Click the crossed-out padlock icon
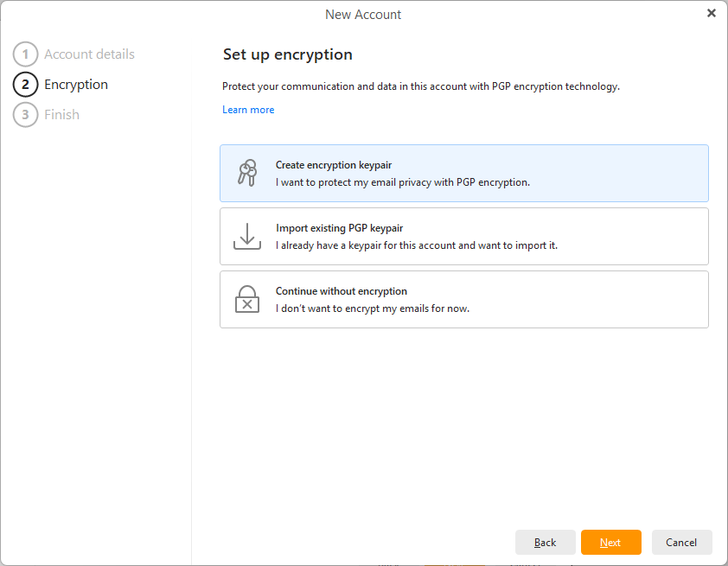 247,299
